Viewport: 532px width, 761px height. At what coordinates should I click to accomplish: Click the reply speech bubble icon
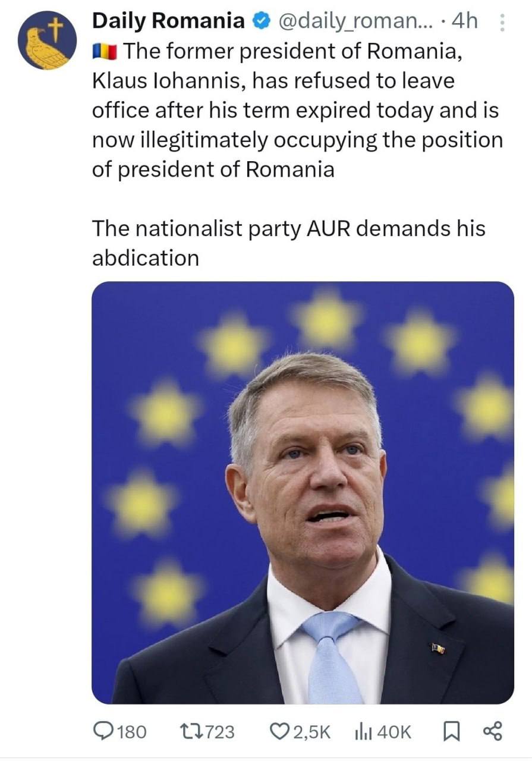(106, 731)
